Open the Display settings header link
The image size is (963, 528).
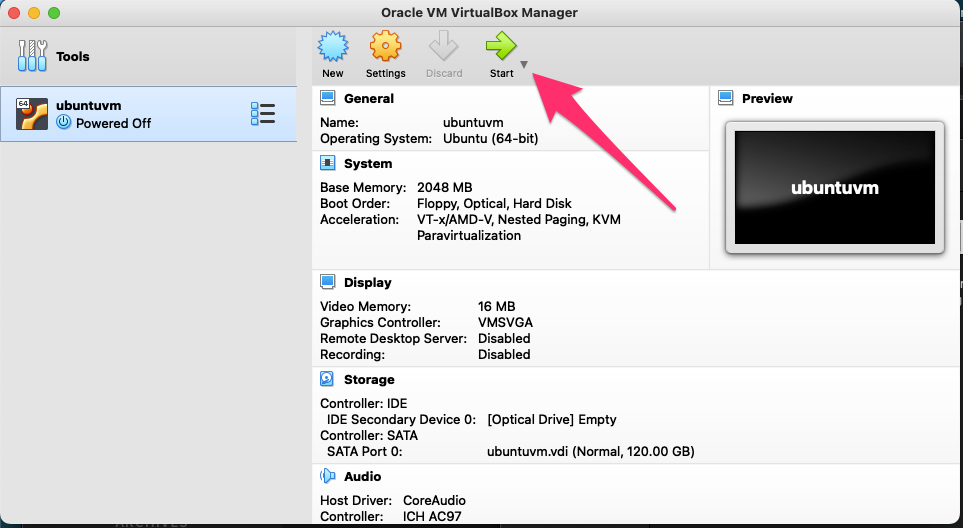[368, 283]
